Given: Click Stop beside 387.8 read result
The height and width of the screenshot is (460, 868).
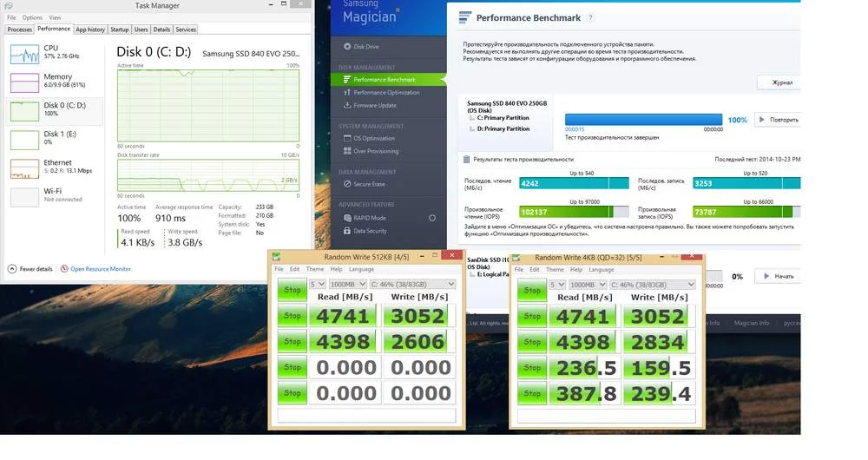Looking at the screenshot, I should tap(532, 393).
